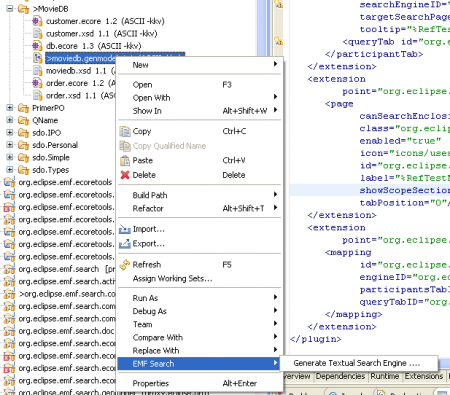Expand the sdo.IPO project
450x395 pixels.
pyautogui.click(x=10, y=133)
